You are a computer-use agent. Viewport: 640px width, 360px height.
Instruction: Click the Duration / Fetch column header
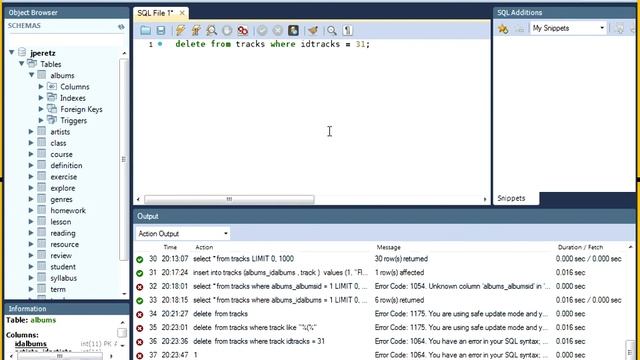[x=580, y=247]
